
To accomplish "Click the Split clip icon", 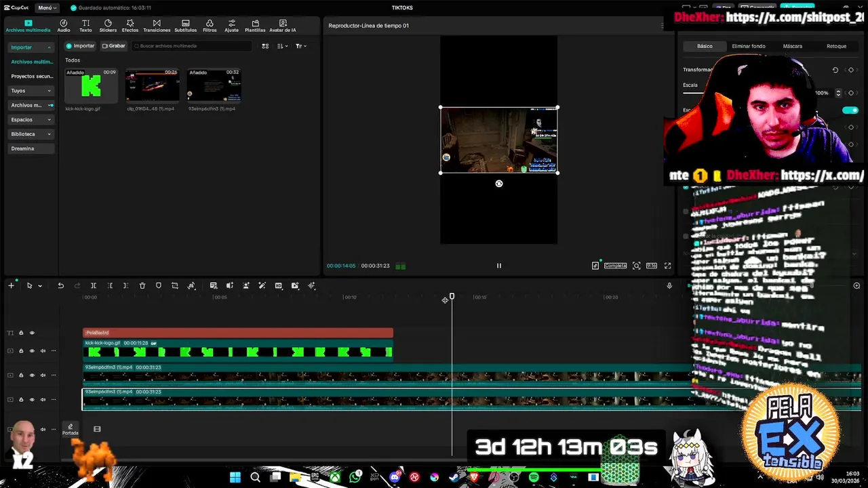I will coord(94,286).
